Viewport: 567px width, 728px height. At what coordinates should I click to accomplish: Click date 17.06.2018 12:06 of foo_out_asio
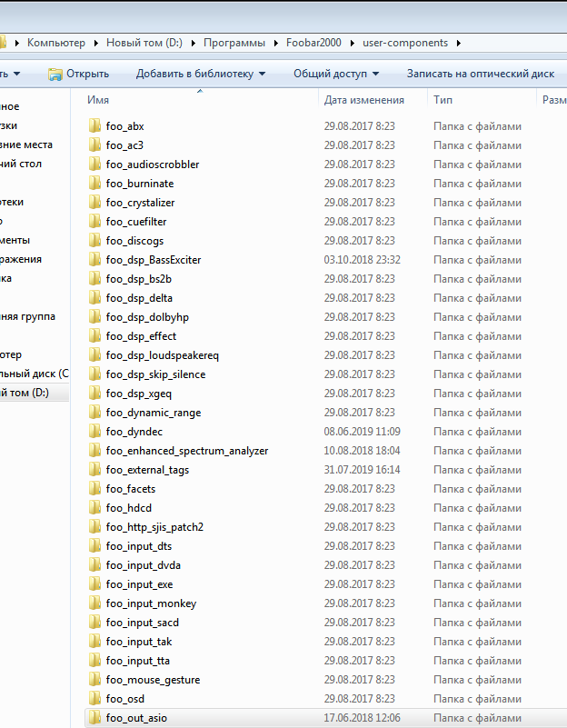tap(362, 717)
